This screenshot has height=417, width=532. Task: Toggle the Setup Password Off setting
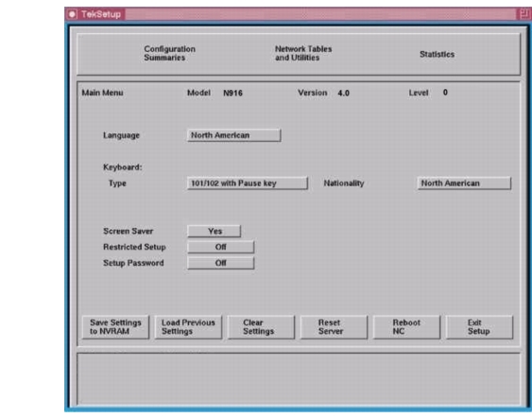[x=220, y=263]
